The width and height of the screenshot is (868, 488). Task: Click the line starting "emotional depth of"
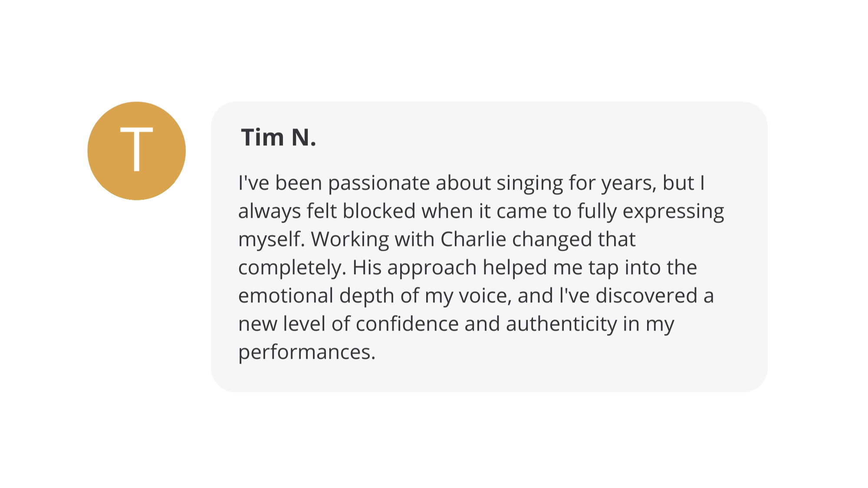click(x=476, y=296)
